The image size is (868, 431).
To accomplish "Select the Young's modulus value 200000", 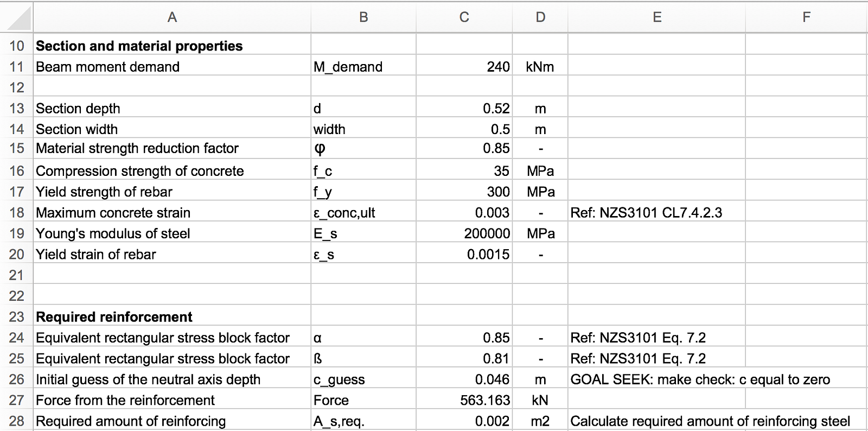I will (464, 233).
